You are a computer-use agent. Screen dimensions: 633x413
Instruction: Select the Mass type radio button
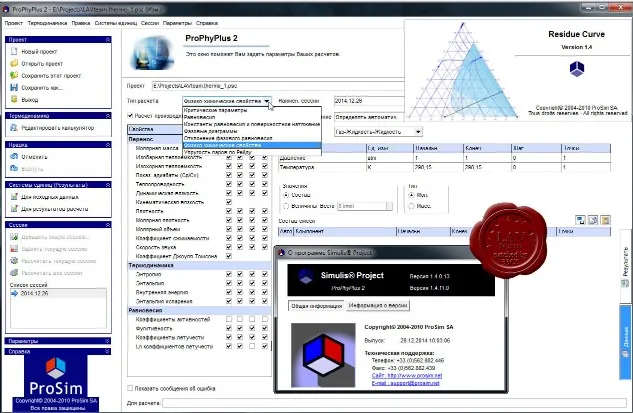411,206
